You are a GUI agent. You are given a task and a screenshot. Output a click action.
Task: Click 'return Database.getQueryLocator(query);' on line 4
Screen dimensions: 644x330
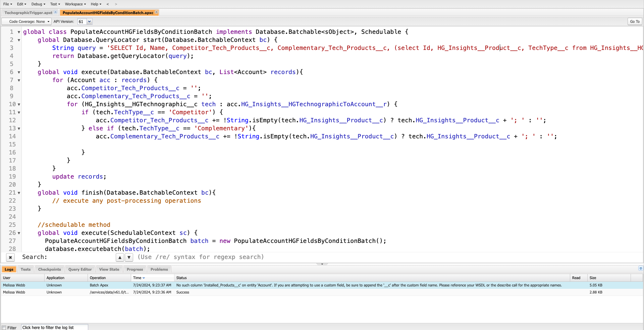point(123,56)
